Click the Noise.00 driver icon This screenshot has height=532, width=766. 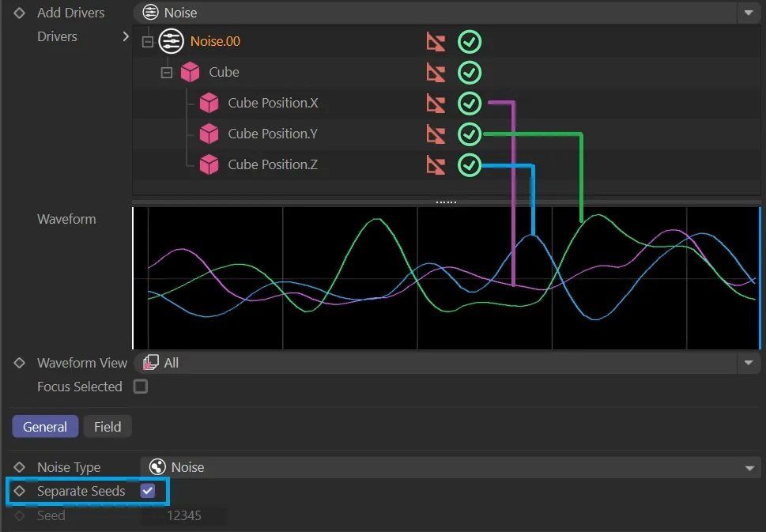pos(171,41)
